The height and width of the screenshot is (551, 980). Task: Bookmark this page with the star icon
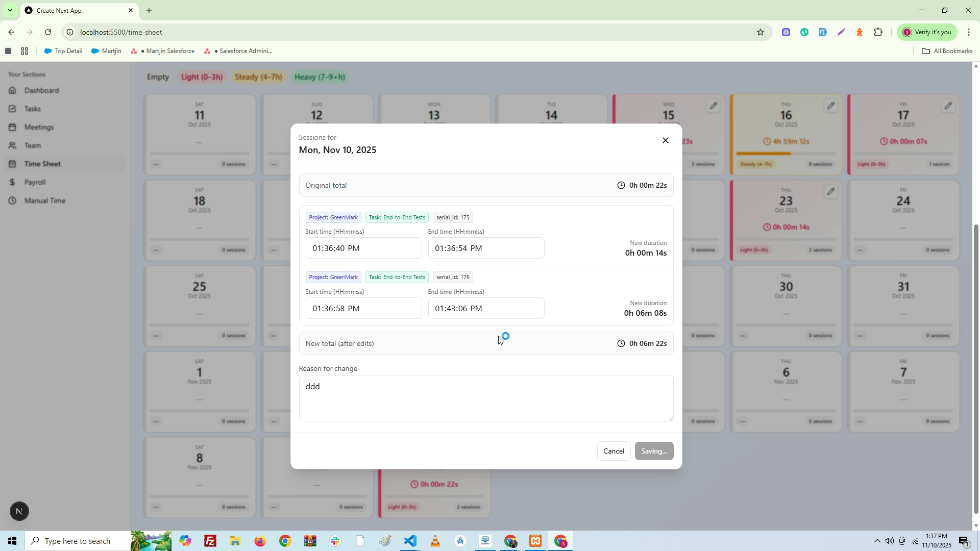[760, 32]
